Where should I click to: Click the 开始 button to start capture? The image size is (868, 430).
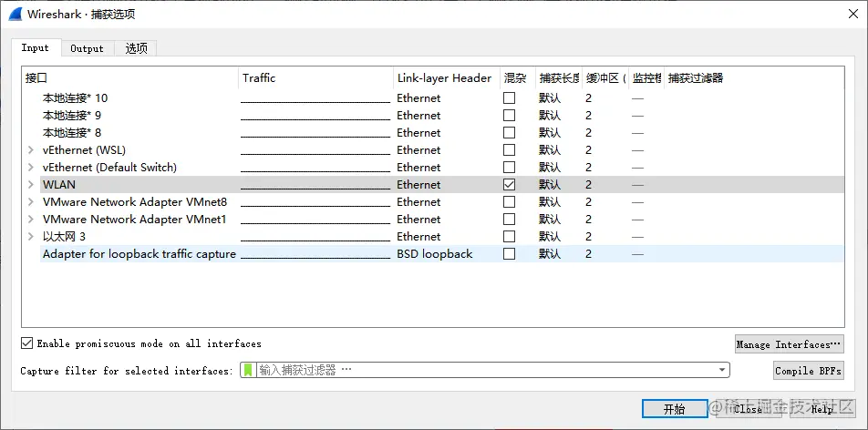pyautogui.click(x=675, y=409)
